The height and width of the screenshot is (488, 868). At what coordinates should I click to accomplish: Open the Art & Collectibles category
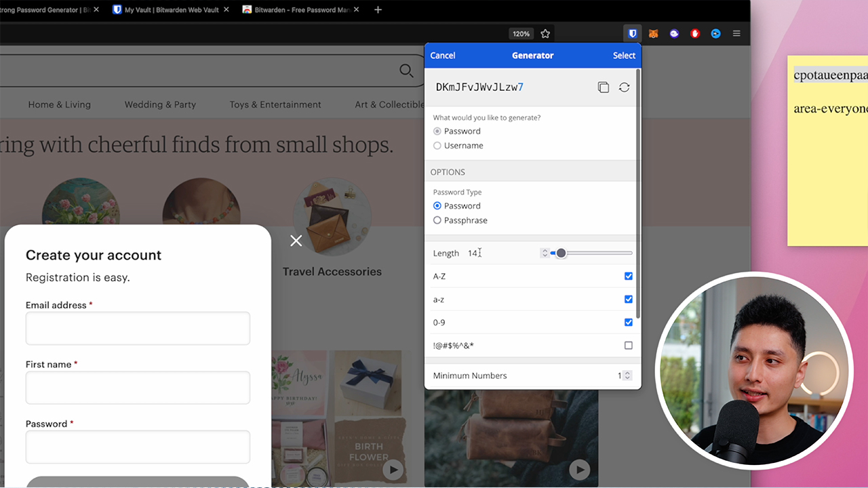(390, 104)
